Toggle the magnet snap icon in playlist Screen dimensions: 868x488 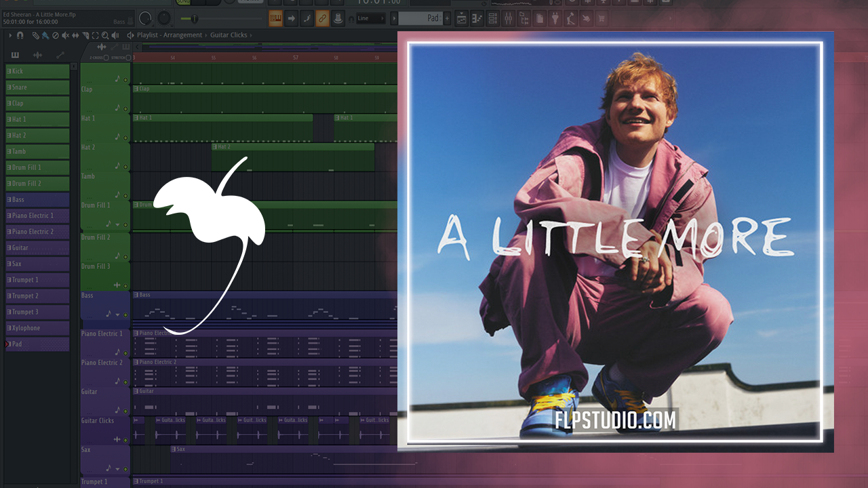click(x=20, y=35)
